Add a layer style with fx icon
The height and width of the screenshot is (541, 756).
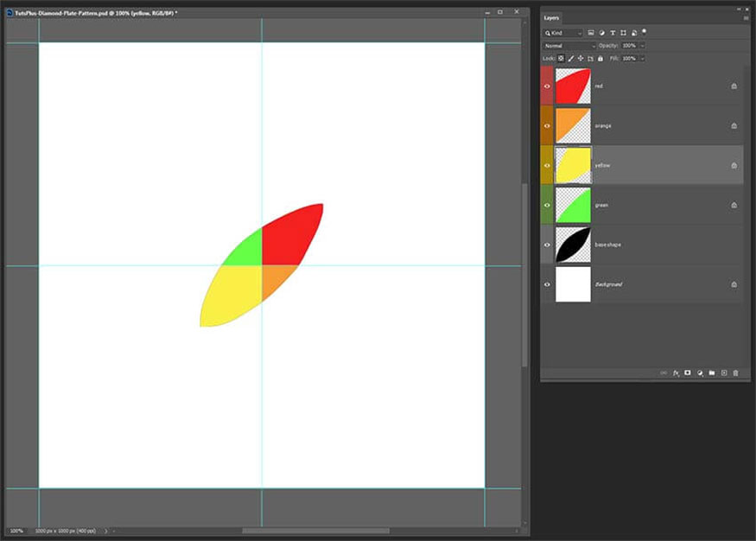point(676,372)
